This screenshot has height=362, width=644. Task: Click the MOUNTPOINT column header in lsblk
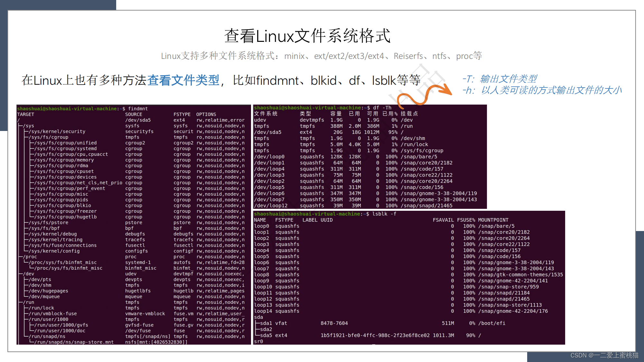(x=493, y=220)
